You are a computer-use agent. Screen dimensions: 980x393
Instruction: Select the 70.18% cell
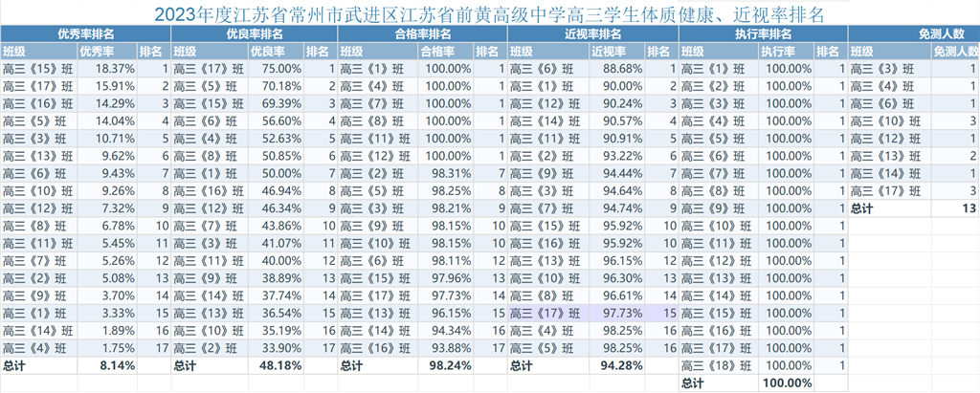(276, 87)
